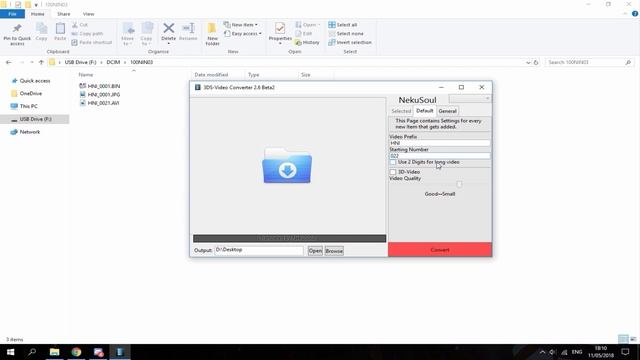This screenshot has height=360, width=640.
Task: Open the File menu tab
Action: coord(12,14)
